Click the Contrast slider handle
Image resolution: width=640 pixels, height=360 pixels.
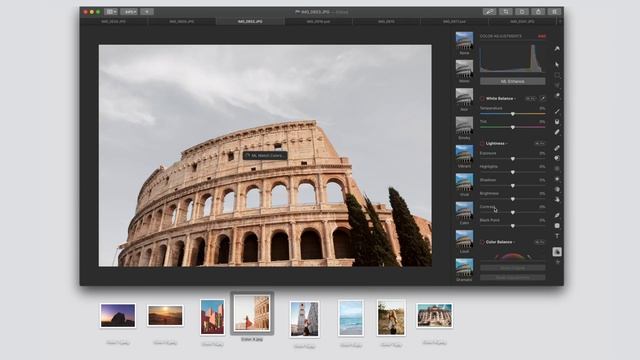tap(513, 213)
